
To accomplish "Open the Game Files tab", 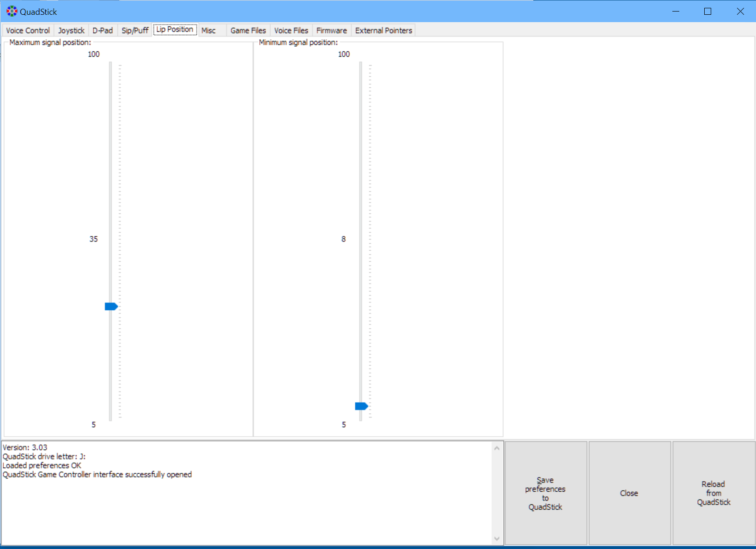I will pos(248,30).
